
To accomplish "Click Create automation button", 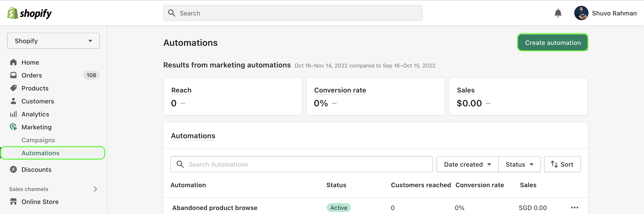I will [553, 42].
